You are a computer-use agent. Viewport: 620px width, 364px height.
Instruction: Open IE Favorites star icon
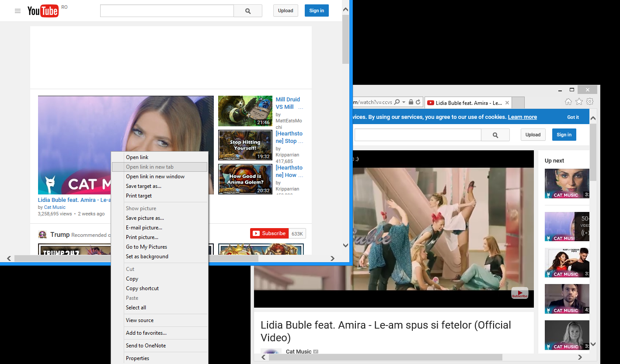[x=579, y=102]
